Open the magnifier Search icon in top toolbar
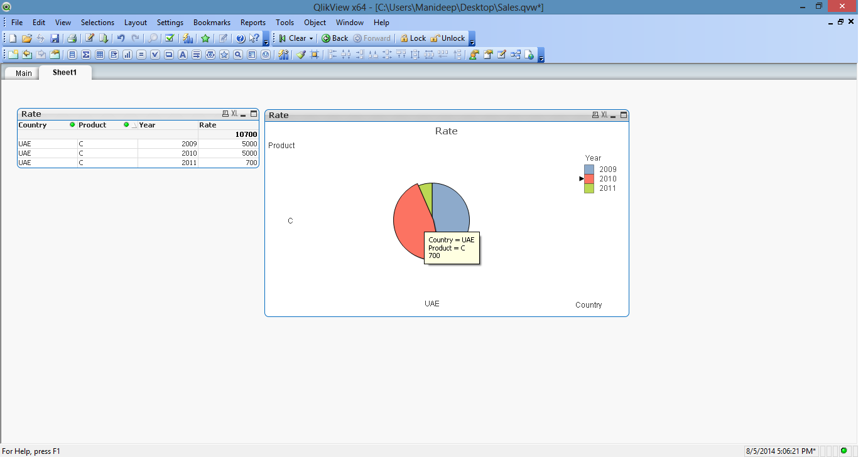Viewport: 868px width, 457px height. click(x=153, y=38)
